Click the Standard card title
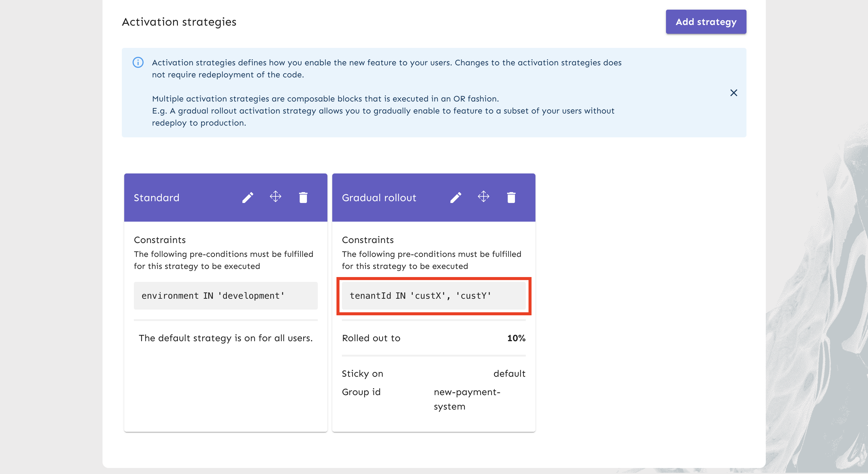The width and height of the screenshot is (868, 474). (x=156, y=198)
